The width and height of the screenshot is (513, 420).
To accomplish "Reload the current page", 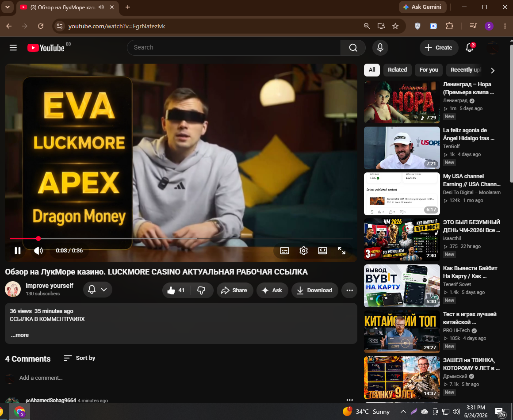I will 41,26.
